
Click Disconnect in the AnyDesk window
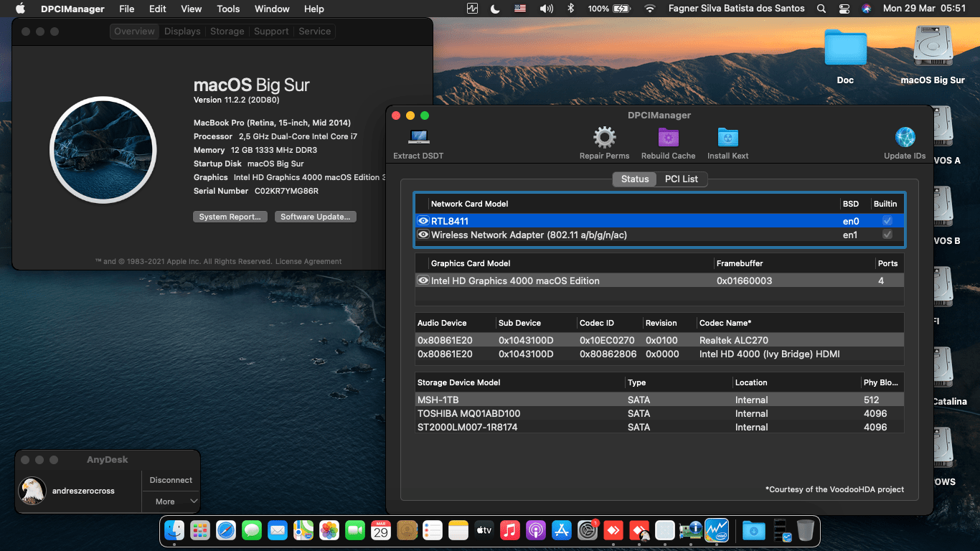171,480
